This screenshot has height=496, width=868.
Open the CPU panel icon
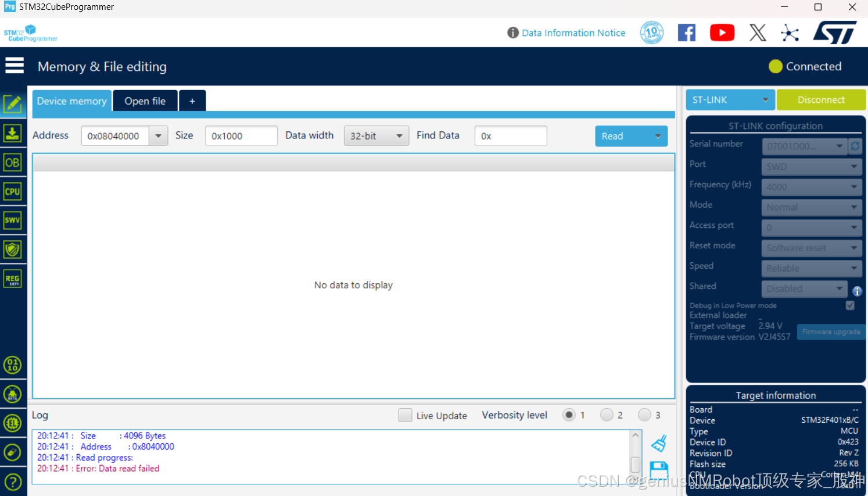[x=13, y=191]
